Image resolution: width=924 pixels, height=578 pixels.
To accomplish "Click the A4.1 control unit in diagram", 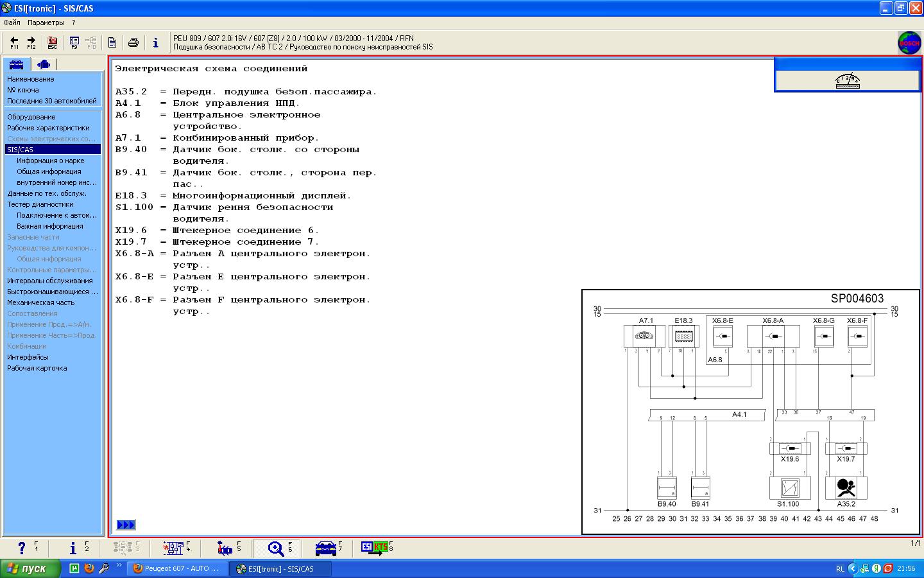I will [x=707, y=416].
